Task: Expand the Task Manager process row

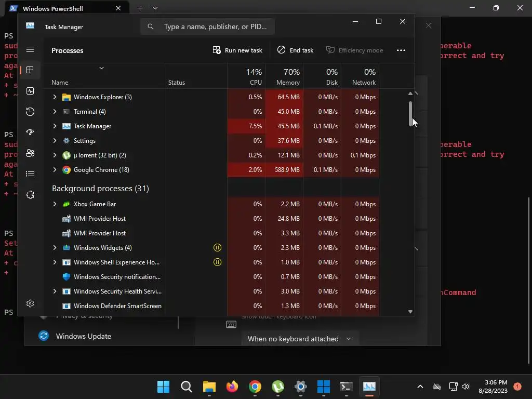Action: pyautogui.click(x=55, y=126)
